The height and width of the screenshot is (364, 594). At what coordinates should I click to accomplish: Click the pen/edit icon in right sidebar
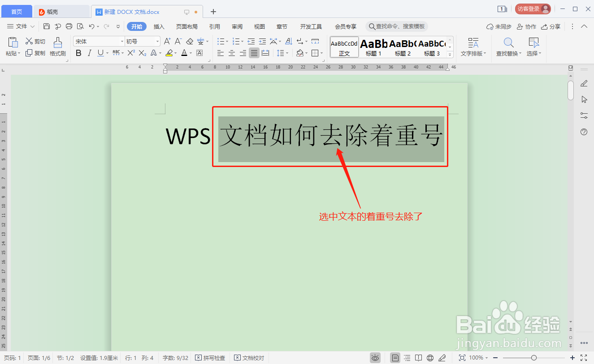584,83
